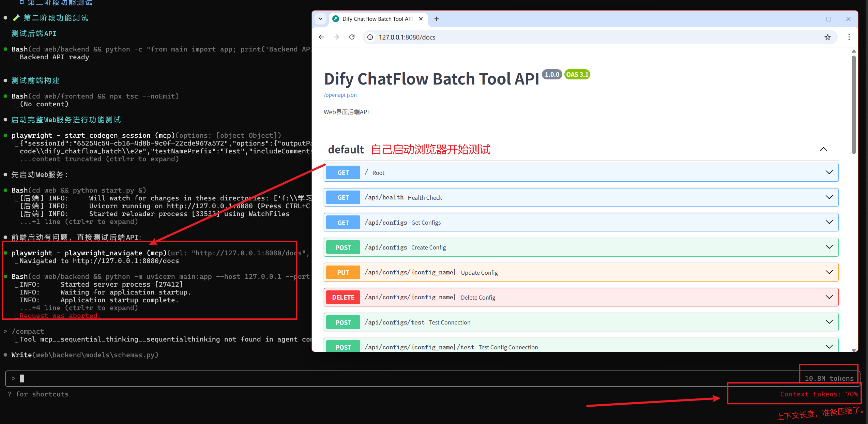Collapse the default section
This screenshot has height=424, width=868.
point(823,149)
